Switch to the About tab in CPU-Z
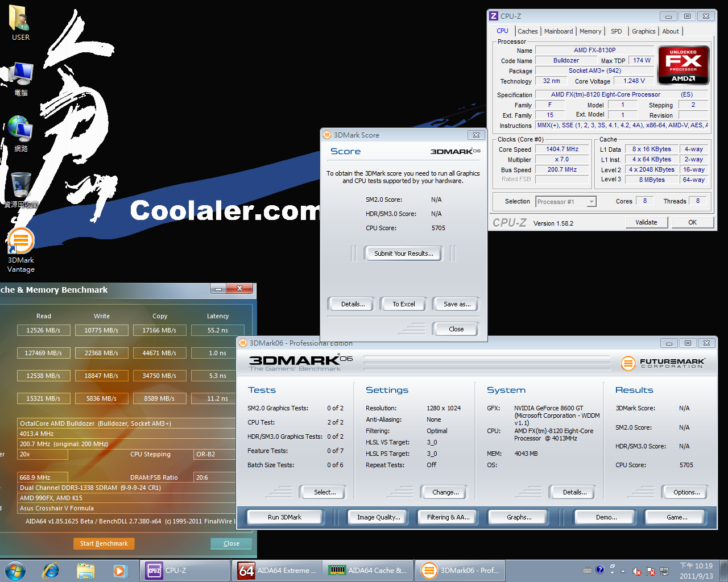 click(671, 31)
